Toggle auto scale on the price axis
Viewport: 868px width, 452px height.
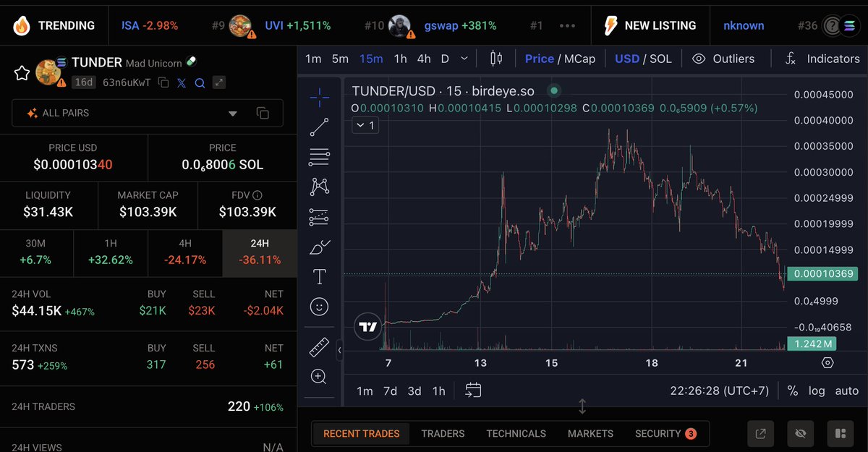(x=847, y=391)
